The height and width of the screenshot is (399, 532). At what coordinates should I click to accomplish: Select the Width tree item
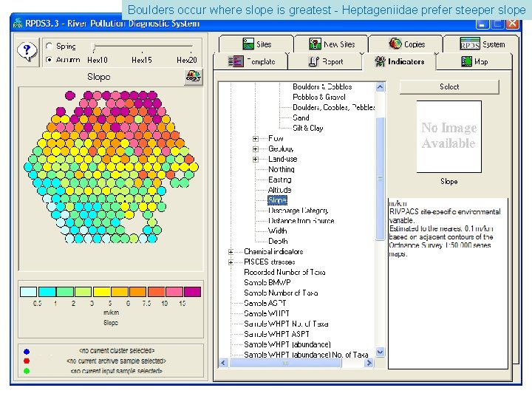tap(277, 231)
